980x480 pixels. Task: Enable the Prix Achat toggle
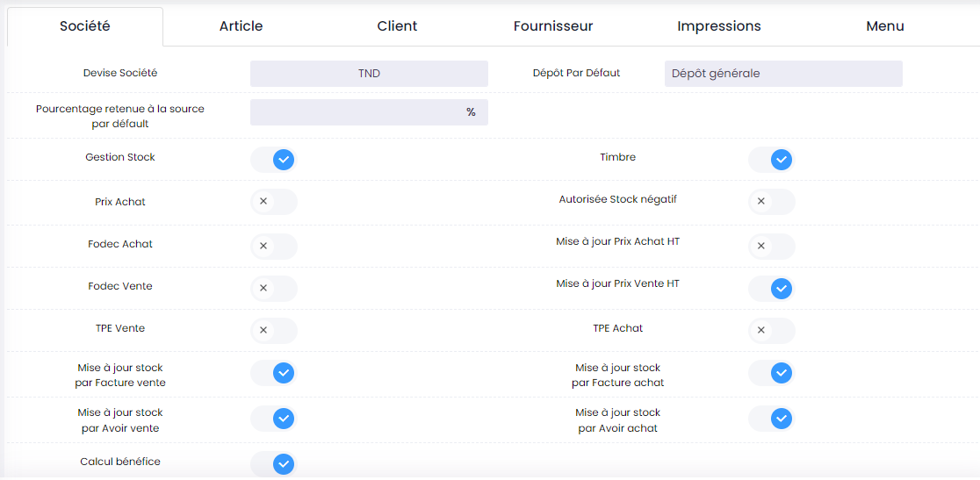tap(274, 202)
